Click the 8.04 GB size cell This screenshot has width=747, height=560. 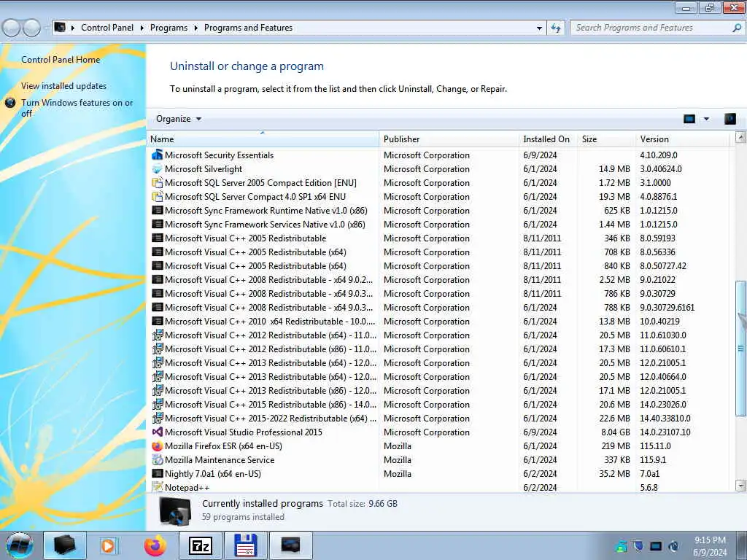[x=616, y=432]
